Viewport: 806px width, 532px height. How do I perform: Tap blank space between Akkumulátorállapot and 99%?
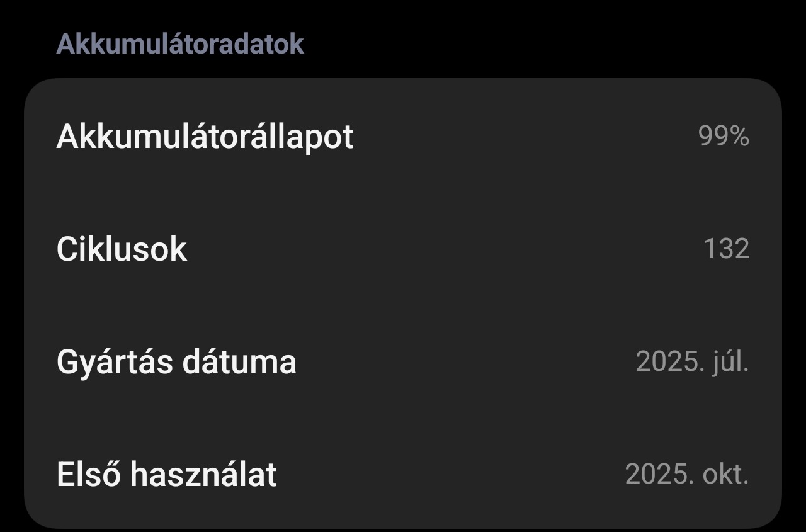523,136
